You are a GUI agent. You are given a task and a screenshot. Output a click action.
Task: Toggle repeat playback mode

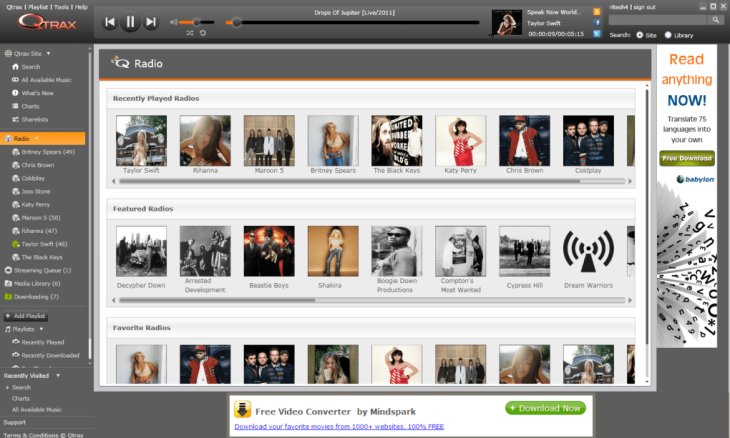click(203, 33)
